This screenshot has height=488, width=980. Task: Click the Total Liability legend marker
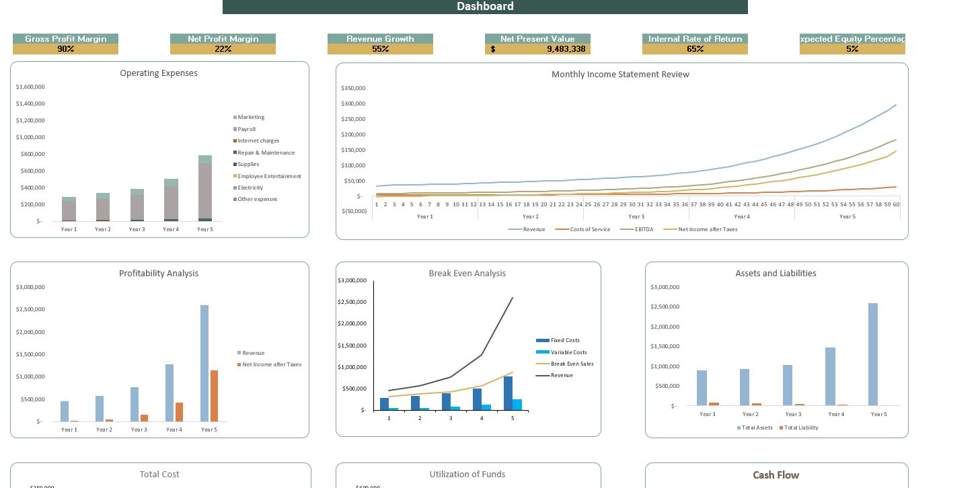tap(780, 428)
